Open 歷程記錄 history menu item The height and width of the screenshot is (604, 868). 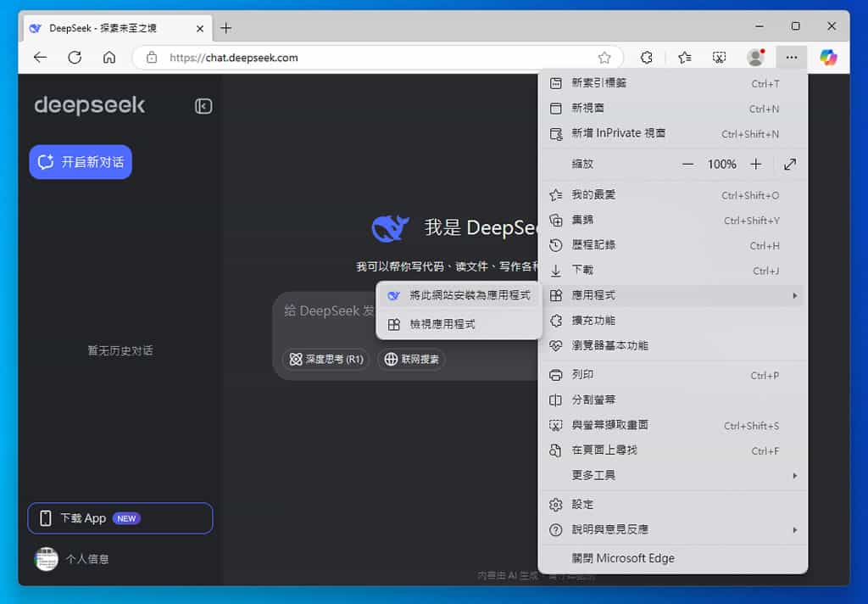[x=672, y=245]
